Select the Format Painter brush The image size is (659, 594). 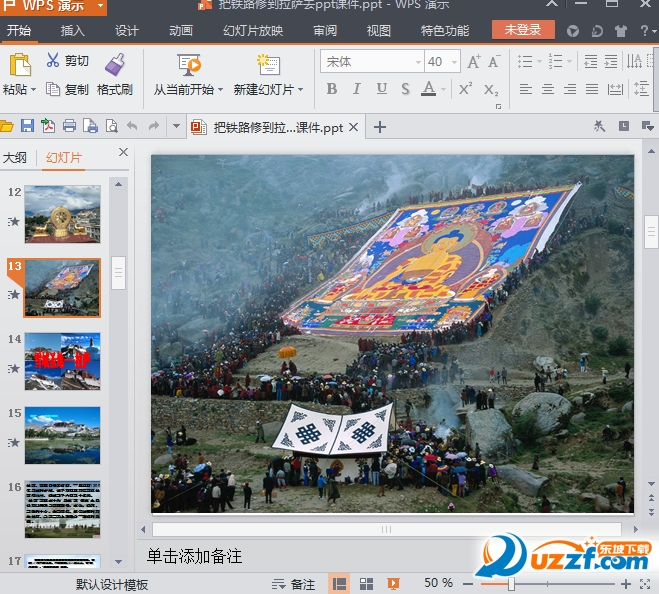coord(114,64)
